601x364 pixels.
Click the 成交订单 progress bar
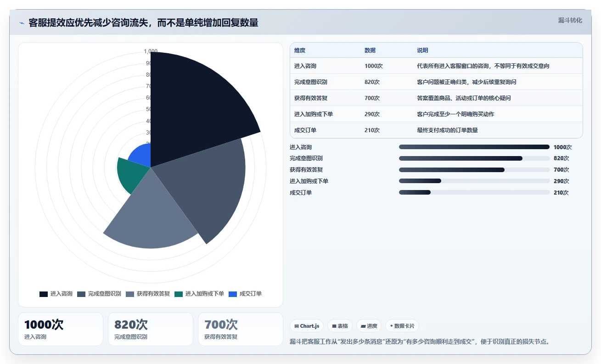pyautogui.click(x=474, y=193)
